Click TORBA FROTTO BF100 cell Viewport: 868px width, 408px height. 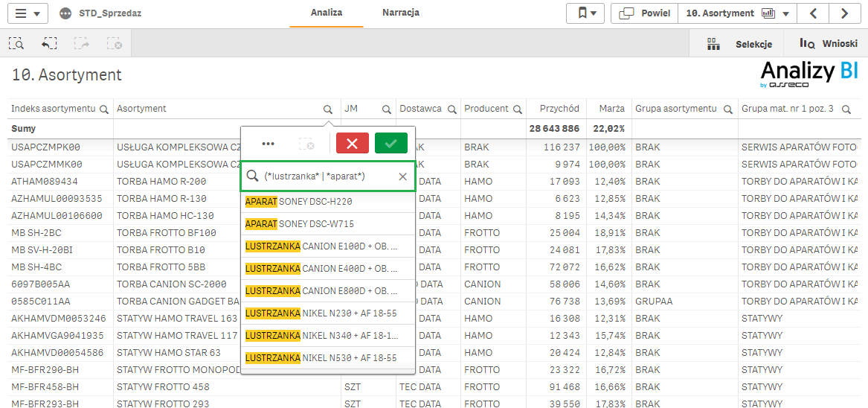click(x=167, y=232)
